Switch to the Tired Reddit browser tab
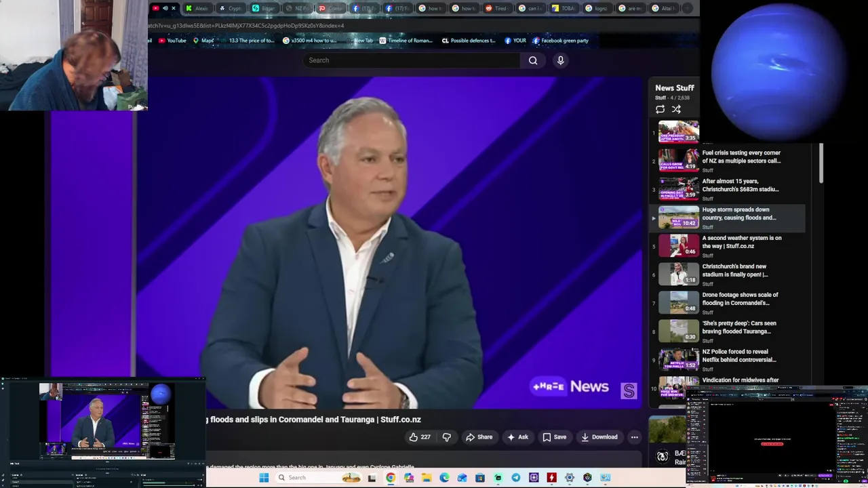 [496, 8]
